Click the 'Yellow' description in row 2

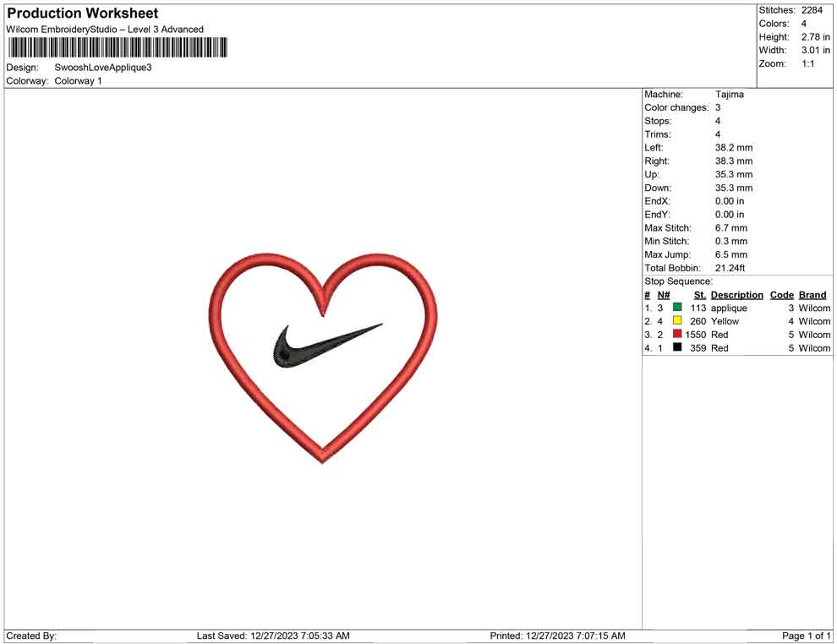(x=725, y=321)
